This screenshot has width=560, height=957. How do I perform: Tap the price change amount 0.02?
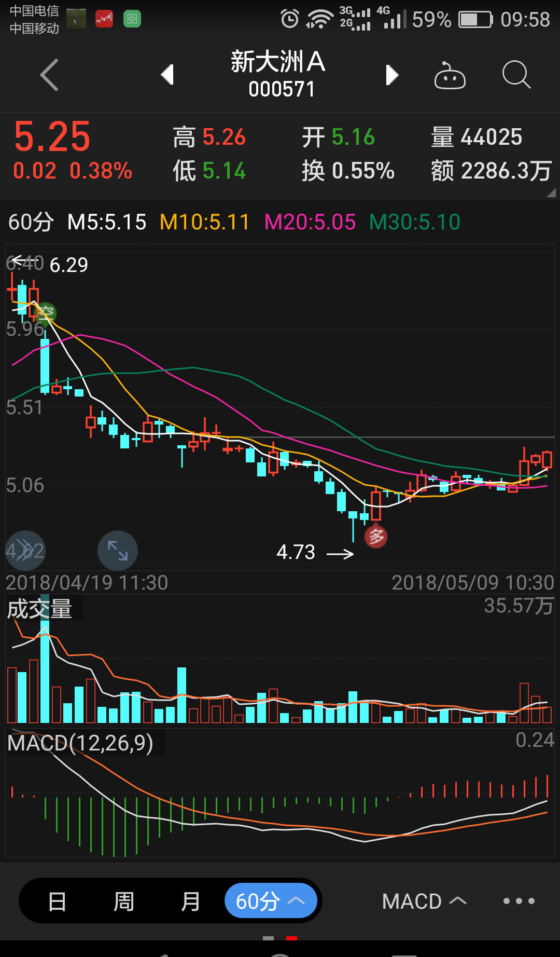point(35,171)
